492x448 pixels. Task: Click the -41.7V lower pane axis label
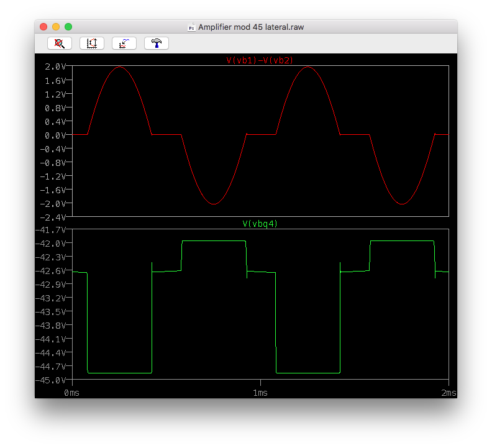point(51,230)
